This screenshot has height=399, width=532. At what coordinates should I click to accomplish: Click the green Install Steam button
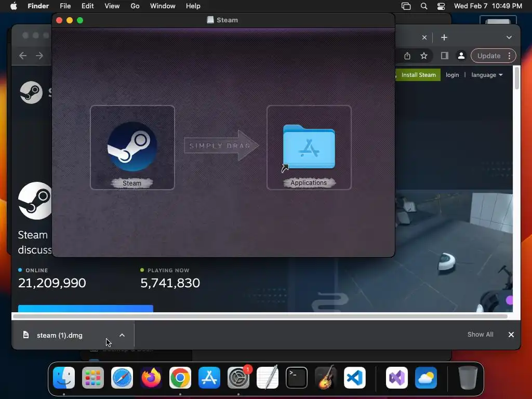(418, 75)
